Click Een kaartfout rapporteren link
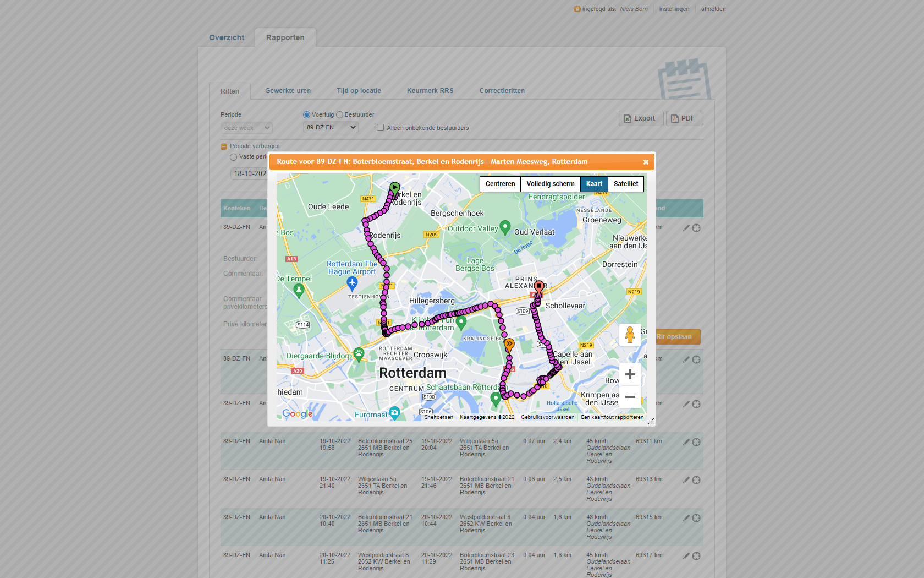 (612, 417)
